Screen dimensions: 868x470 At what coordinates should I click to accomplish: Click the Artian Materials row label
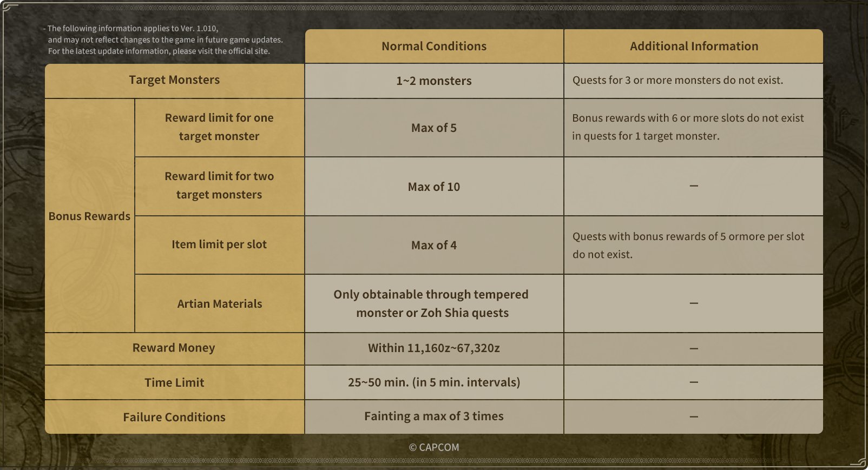coord(220,304)
